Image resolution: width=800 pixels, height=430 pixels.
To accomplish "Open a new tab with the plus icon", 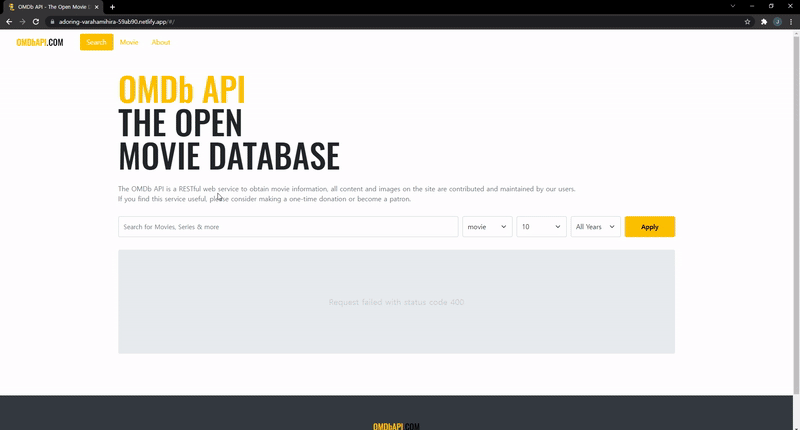I will [112, 7].
